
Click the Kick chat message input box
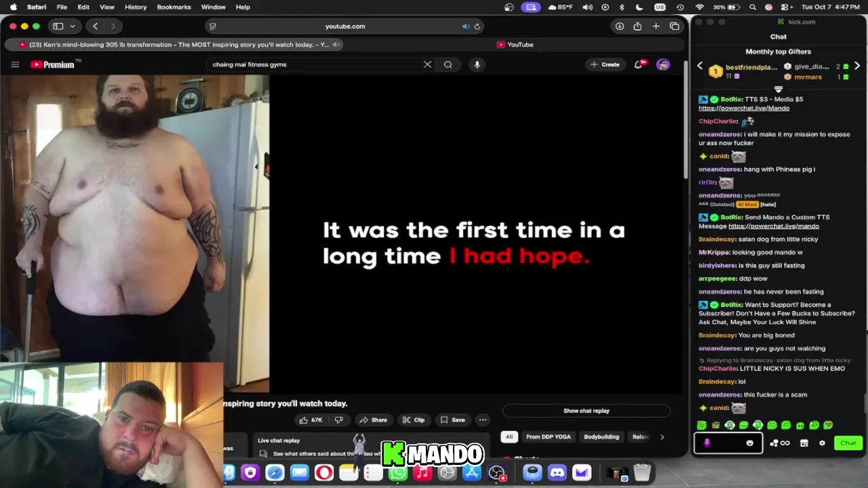728,443
